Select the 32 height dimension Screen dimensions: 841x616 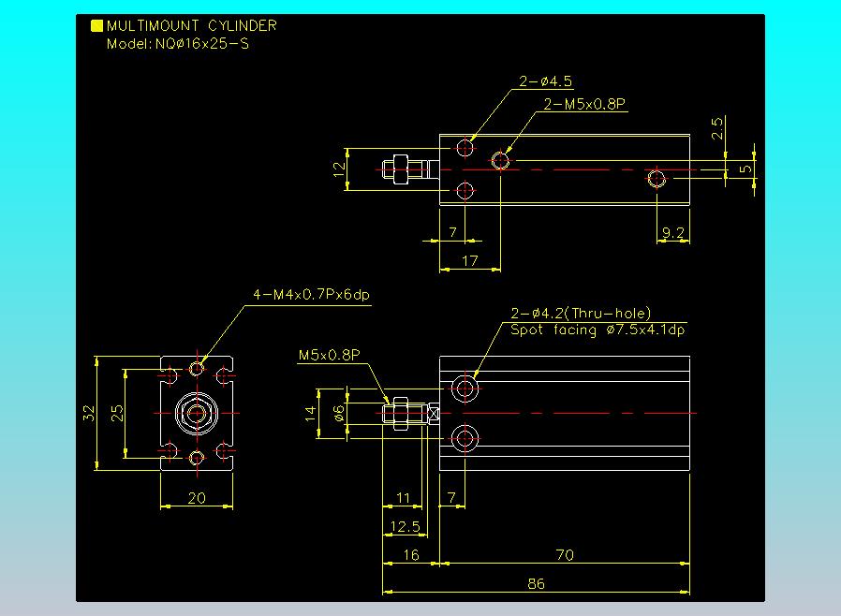(88, 414)
